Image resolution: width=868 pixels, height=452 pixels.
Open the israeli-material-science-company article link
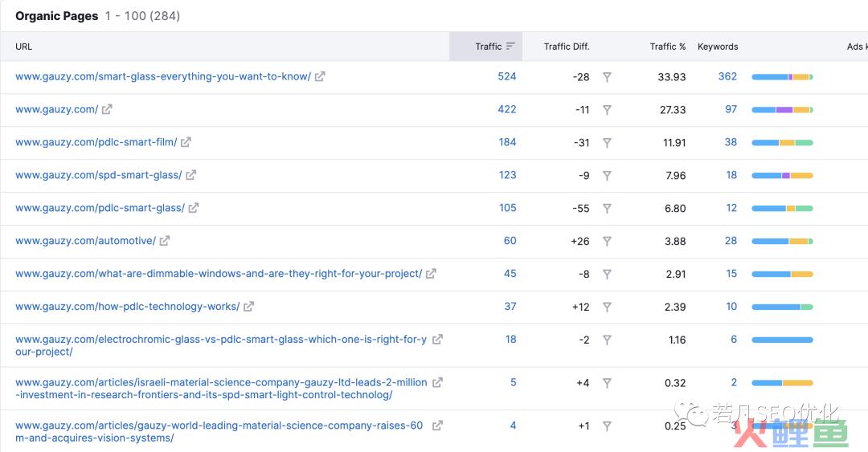click(x=221, y=389)
